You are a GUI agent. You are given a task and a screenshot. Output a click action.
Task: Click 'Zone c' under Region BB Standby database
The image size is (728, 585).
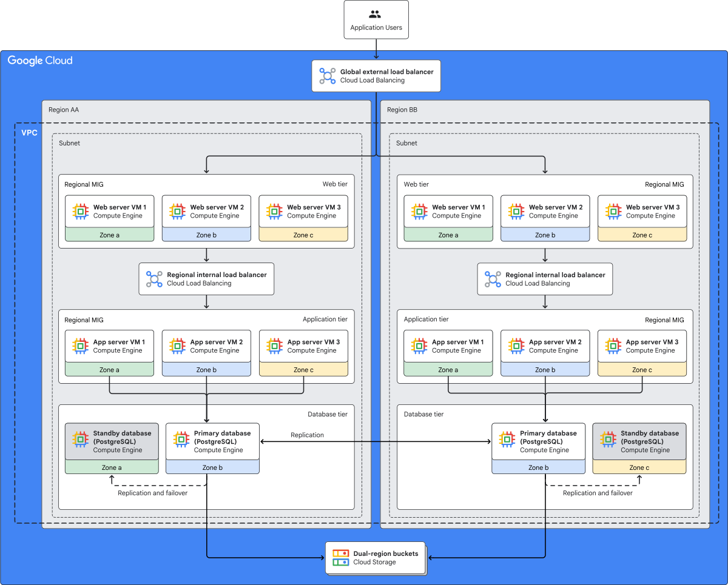[639, 467]
